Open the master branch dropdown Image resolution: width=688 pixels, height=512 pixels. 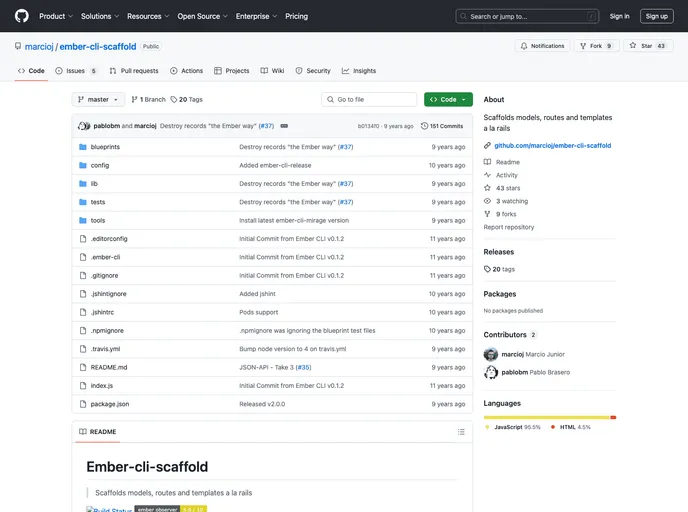tap(98, 100)
